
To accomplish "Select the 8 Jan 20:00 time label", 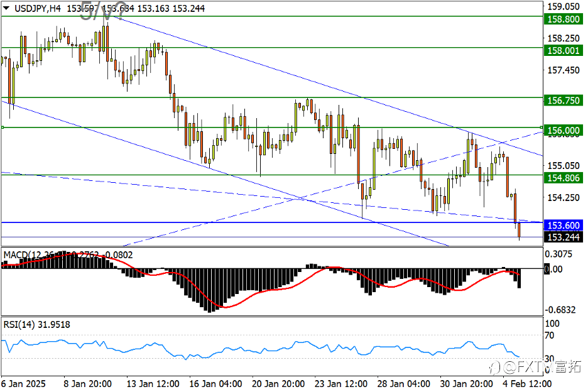I will (x=87, y=384).
